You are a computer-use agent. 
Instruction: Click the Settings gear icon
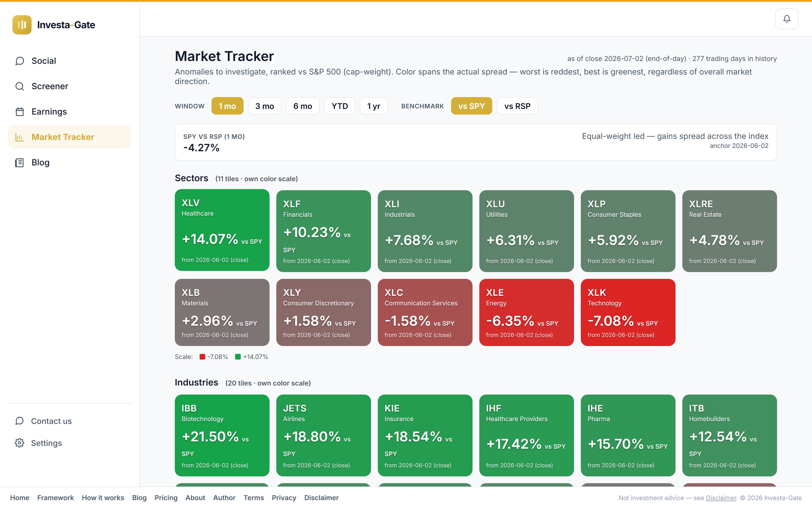pos(19,443)
